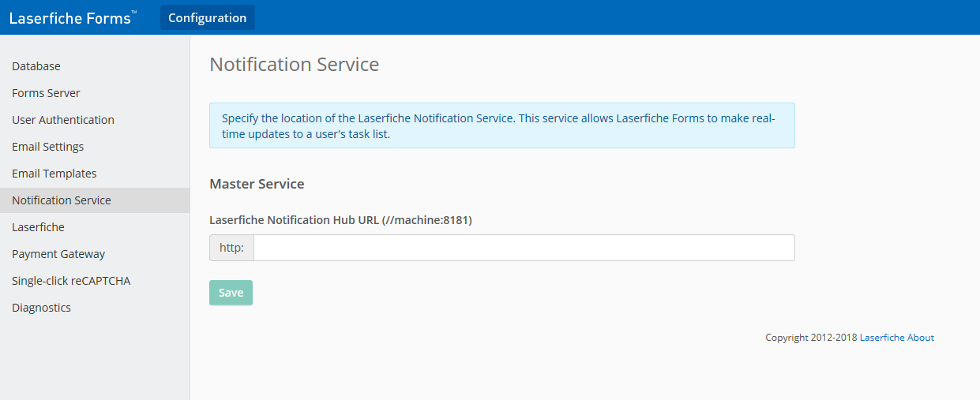This screenshot has width=980, height=400.
Task: Go to Payment Gateway settings
Action: click(x=58, y=254)
